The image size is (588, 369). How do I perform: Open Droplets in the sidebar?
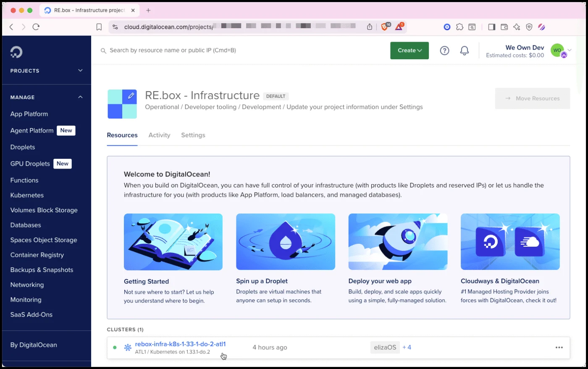(x=23, y=147)
